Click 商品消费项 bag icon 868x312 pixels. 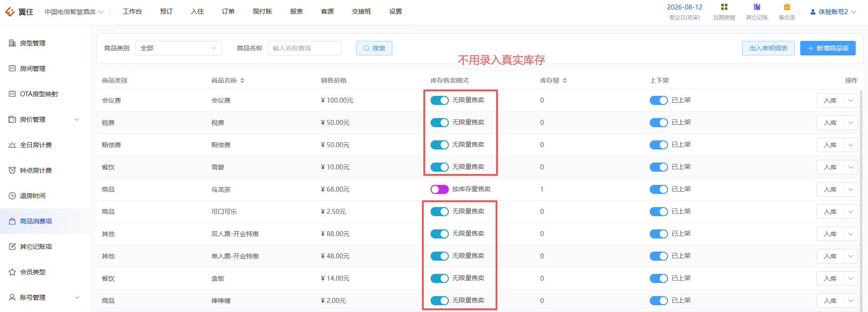12,221
